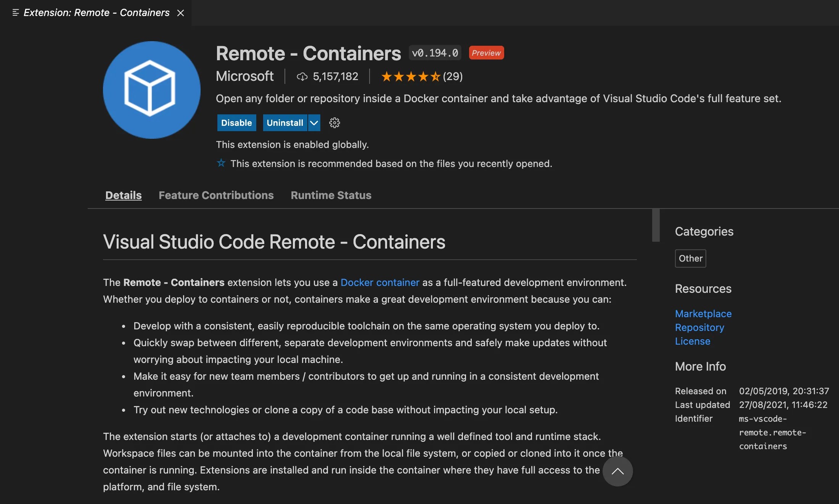Switch to the Feature Contributions tab
The height and width of the screenshot is (504, 839).
[216, 195]
